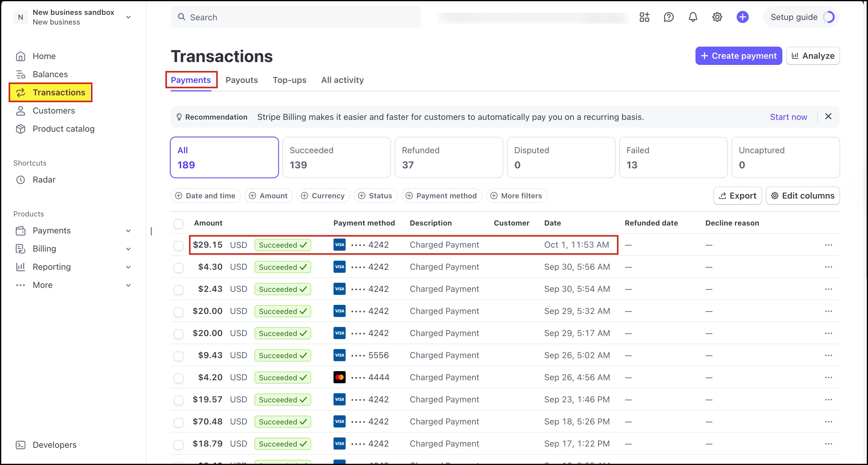This screenshot has height=465, width=868.
Task: Click the Create payment button
Action: click(x=738, y=56)
